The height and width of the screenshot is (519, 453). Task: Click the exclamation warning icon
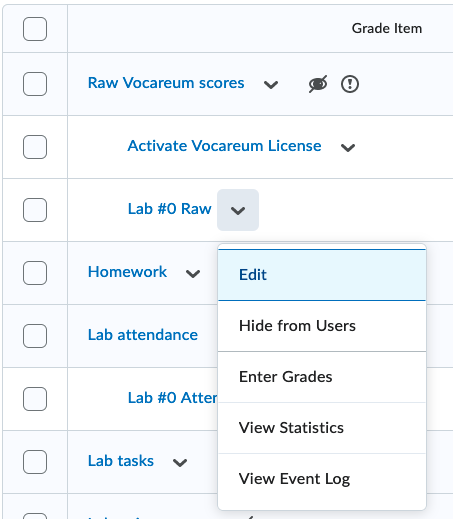click(350, 84)
